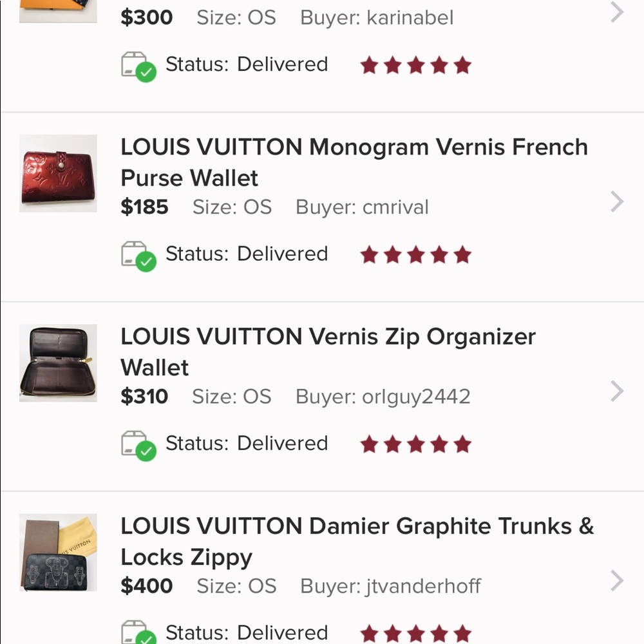The image size is (644, 644).
Task: Click delivered package icon for orlguy2442 order
Action: [x=139, y=446]
